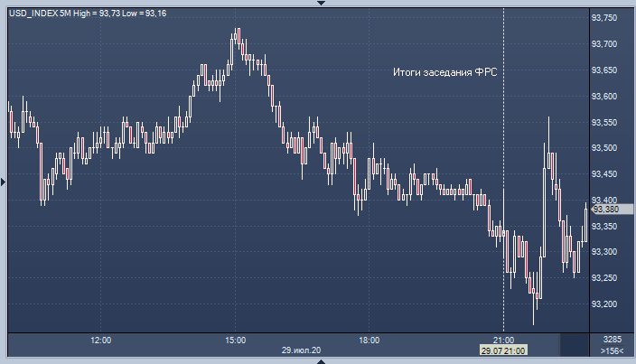
Task: Click the >156< bar width indicator
Action: (612, 350)
